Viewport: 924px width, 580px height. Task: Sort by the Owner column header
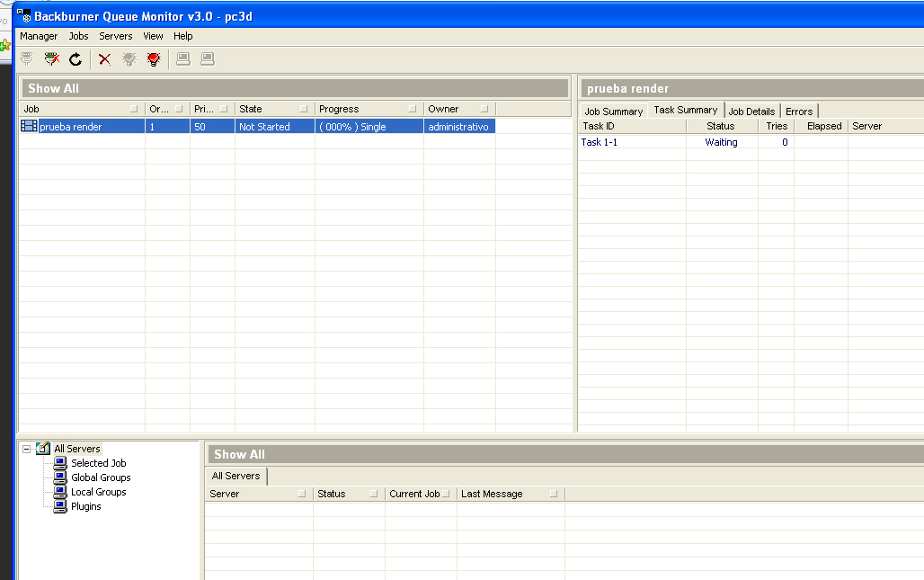point(459,109)
